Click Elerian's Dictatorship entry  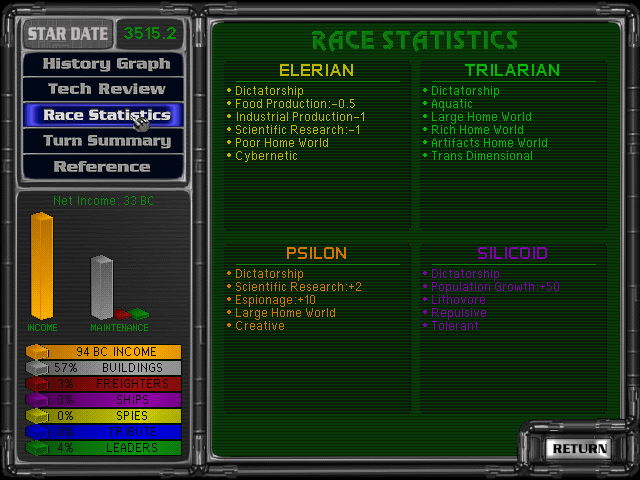click(269, 91)
